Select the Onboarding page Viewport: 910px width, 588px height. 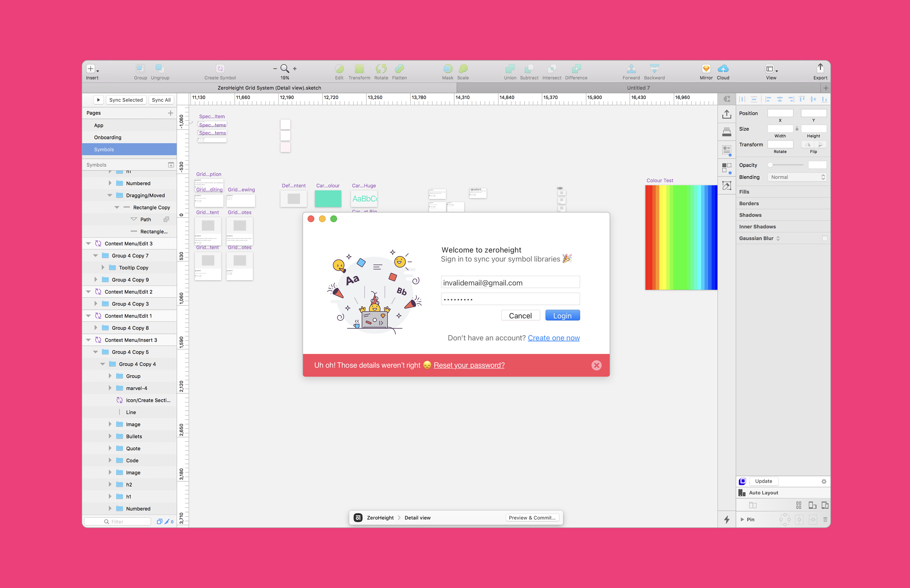coord(130,137)
